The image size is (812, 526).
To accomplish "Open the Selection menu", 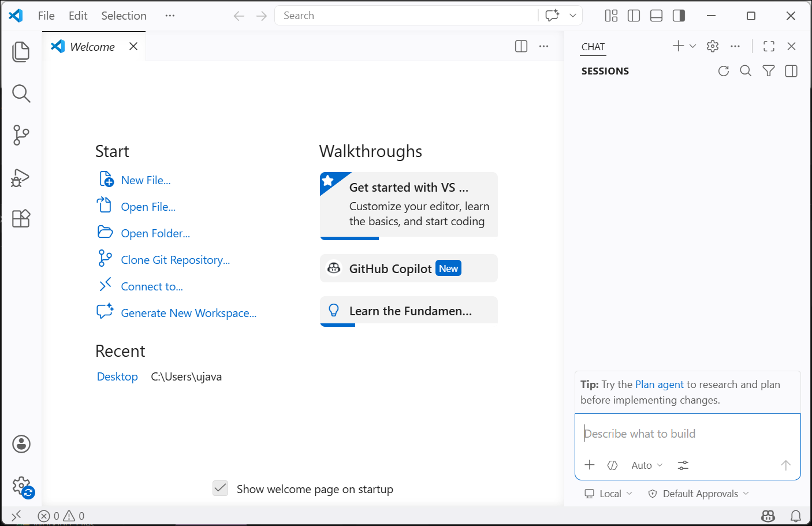I will [124, 16].
